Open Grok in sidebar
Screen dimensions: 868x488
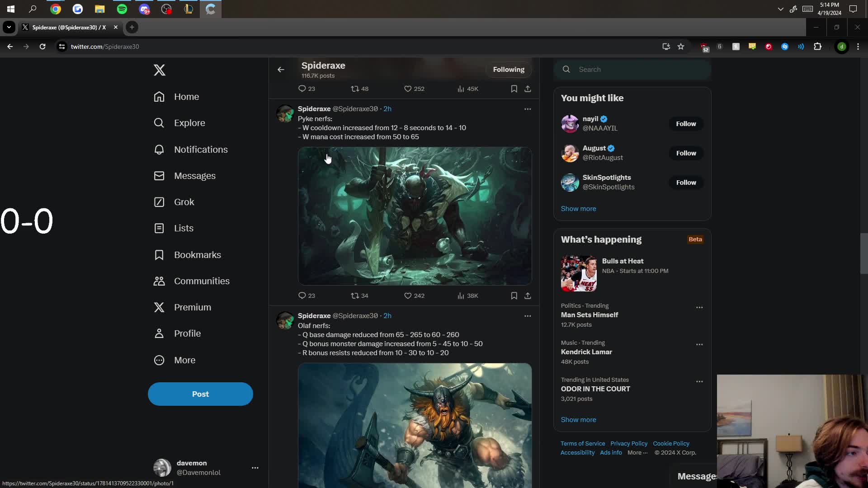tap(174, 202)
